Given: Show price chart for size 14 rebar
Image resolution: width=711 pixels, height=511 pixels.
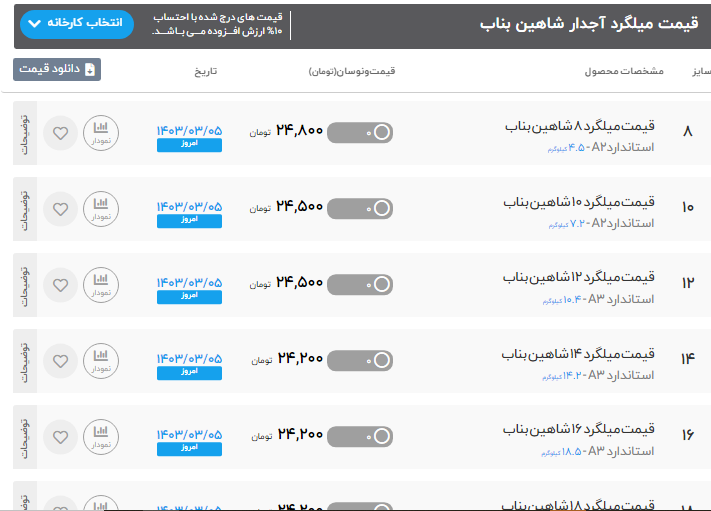Looking at the screenshot, I should [100, 360].
